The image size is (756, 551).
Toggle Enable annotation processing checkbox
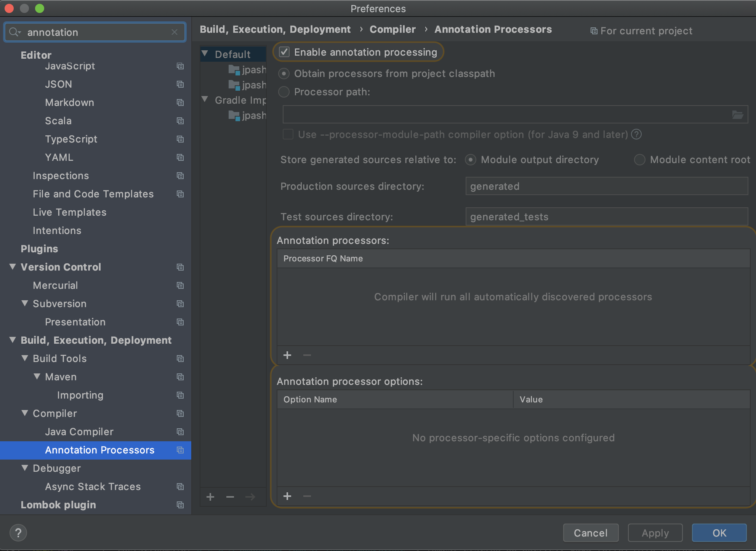[x=284, y=52]
